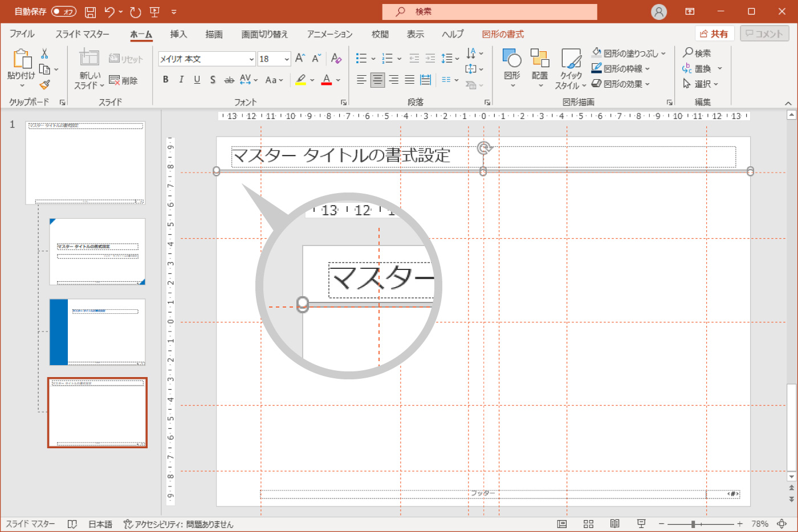Viewport: 798px width, 532px height.
Task: Click the 共有 share button
Action: (714, 34)
